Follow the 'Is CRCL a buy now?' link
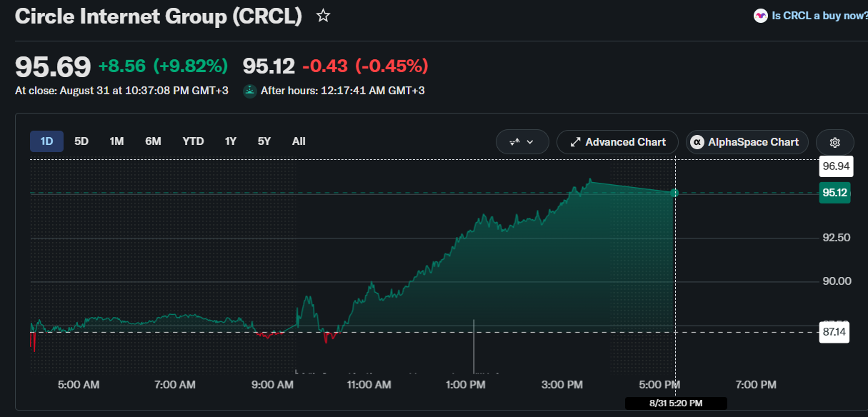868x417 pixels. click(819, 16)
